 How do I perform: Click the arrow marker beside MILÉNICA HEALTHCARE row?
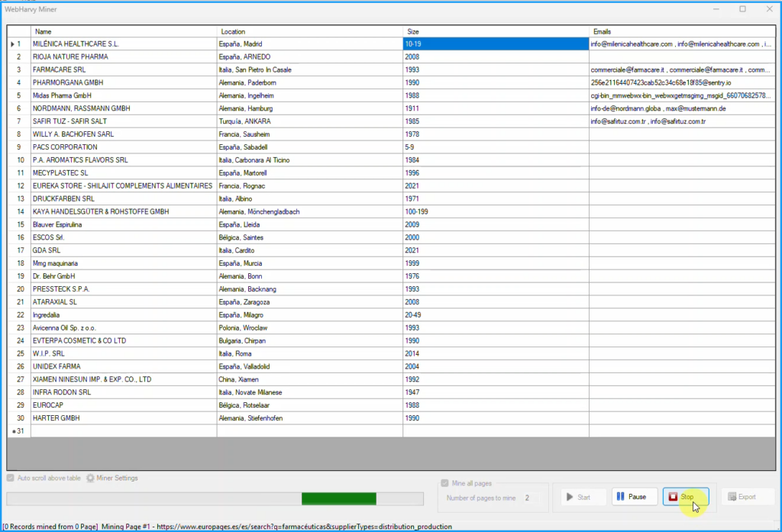coord(12,44)
